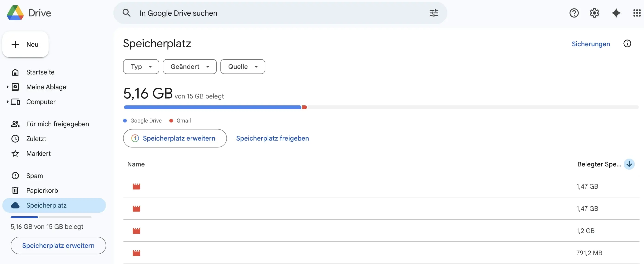Click the video file icon of the 1,2 GB row

(x=136, y=231)
